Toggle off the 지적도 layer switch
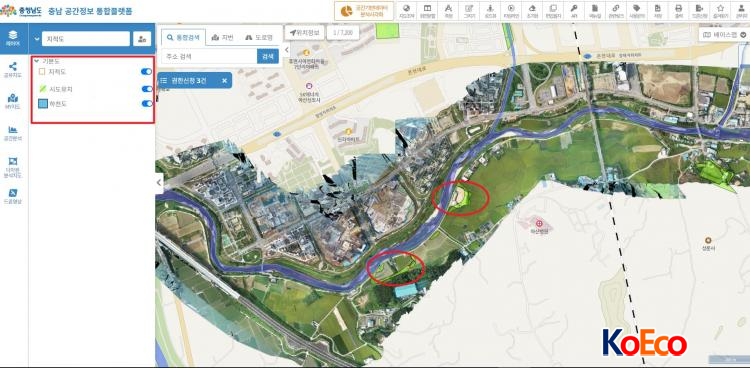This screenshot has height=368, width=750. (146, 71)
